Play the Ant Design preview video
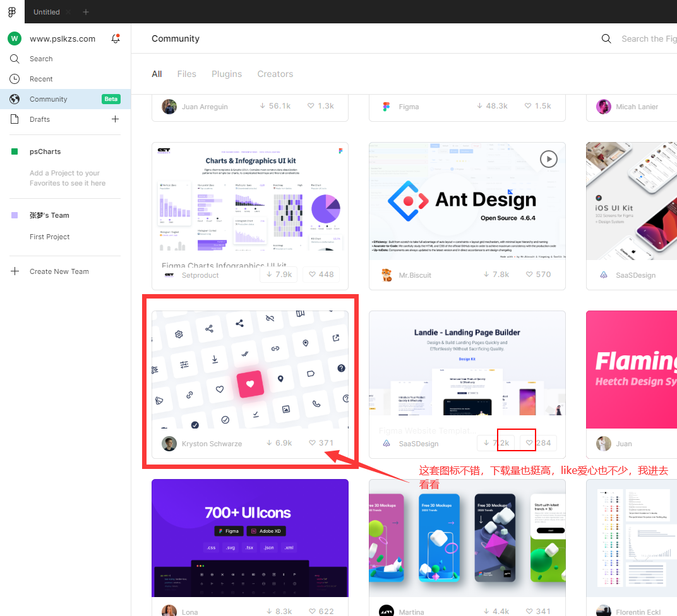 pos(548,159)
